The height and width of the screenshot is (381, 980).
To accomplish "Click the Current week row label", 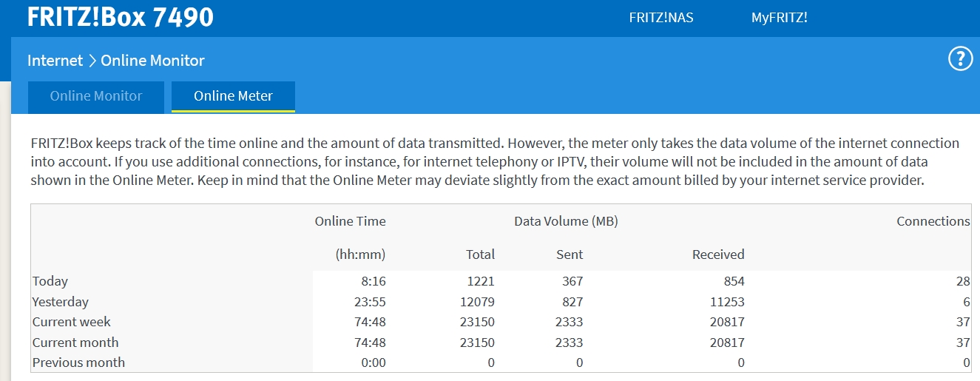I will [72, 322].
